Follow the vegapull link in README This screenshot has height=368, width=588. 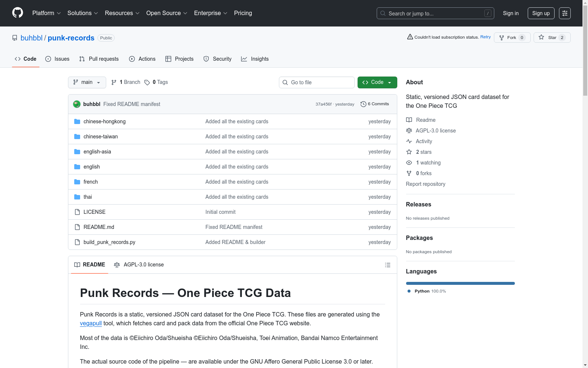point(91,323)
